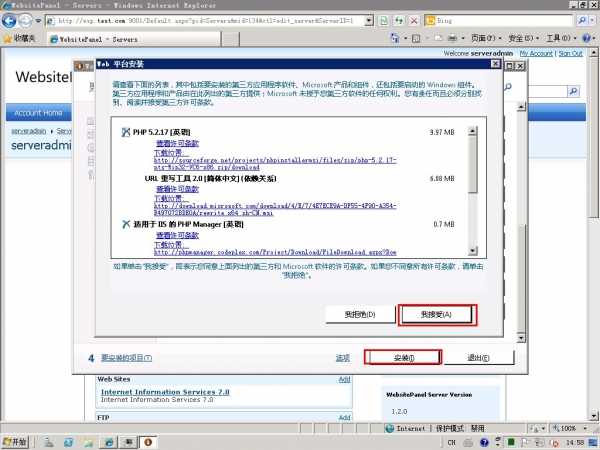Click the system clock showing 14:58
Screen dimensions: 600x450
pyautogui.click(x=575, y=443)
